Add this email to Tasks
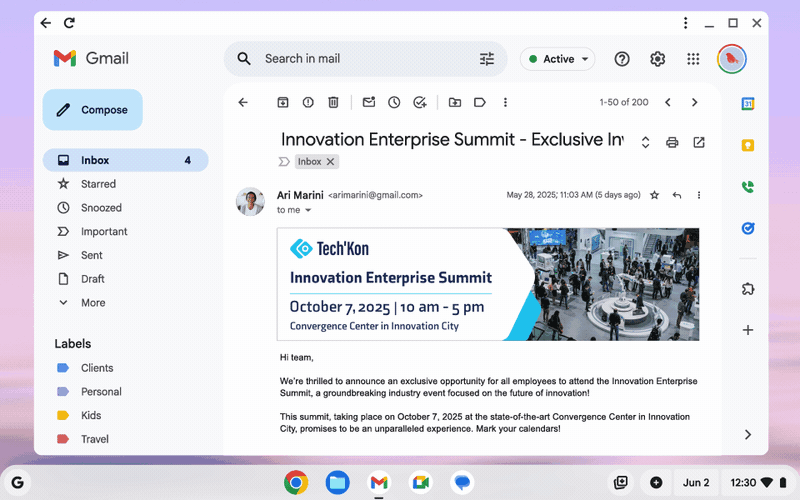Viewport: 800px width, 500px height. (419, 103)
